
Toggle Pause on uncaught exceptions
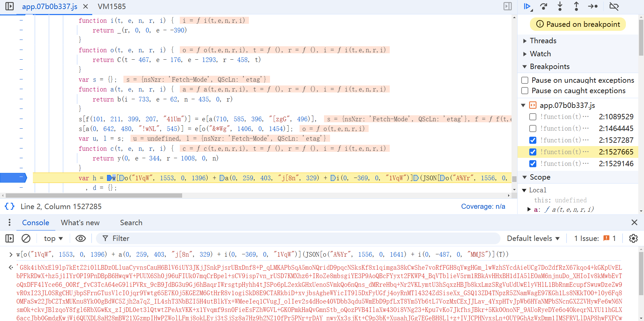click(x=525, y=80)
